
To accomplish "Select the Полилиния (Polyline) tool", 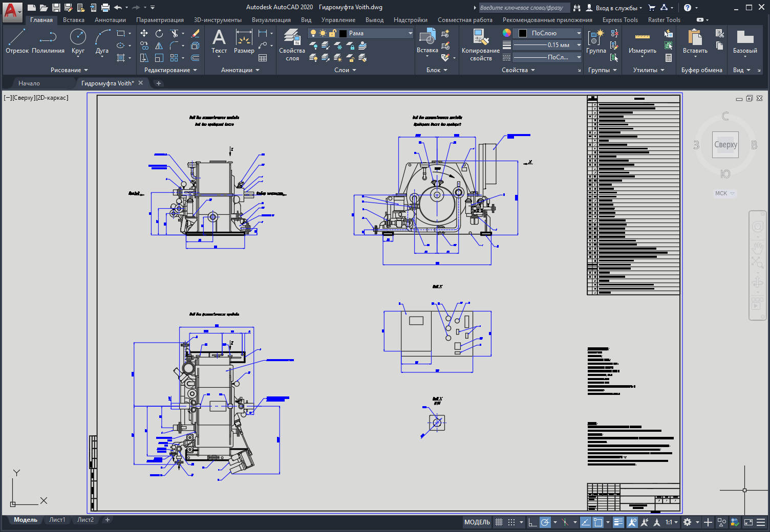I will [x=48, y=41].
